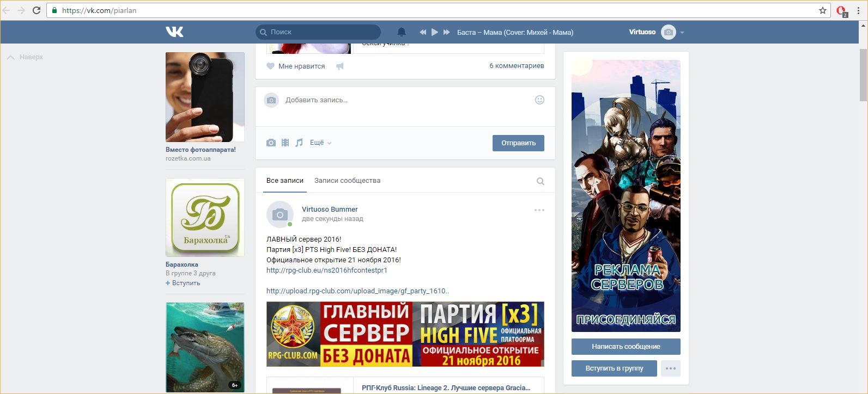Click in the Поиск search field

(321, 32)
